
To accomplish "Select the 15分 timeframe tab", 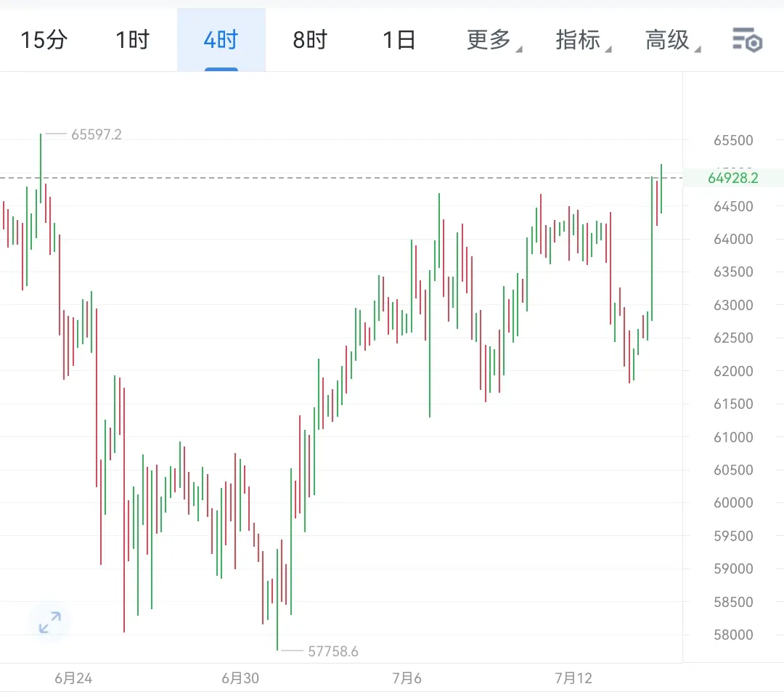I will [x=44, y=40].
